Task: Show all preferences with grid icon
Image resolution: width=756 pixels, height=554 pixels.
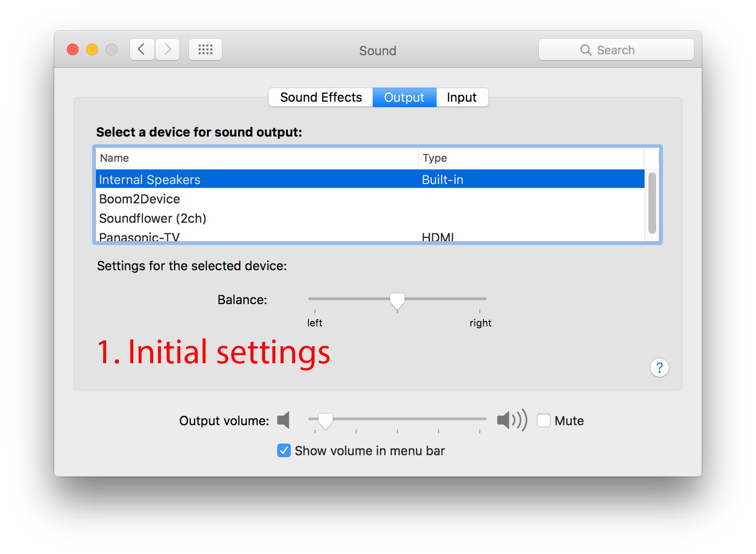Action: tap(205, 49)
